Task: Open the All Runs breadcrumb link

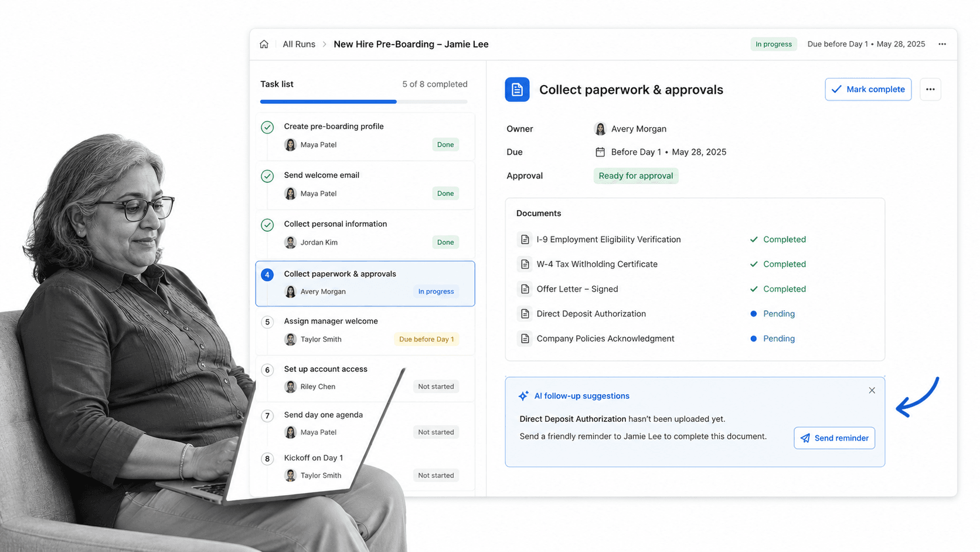Action: [299, 44]
